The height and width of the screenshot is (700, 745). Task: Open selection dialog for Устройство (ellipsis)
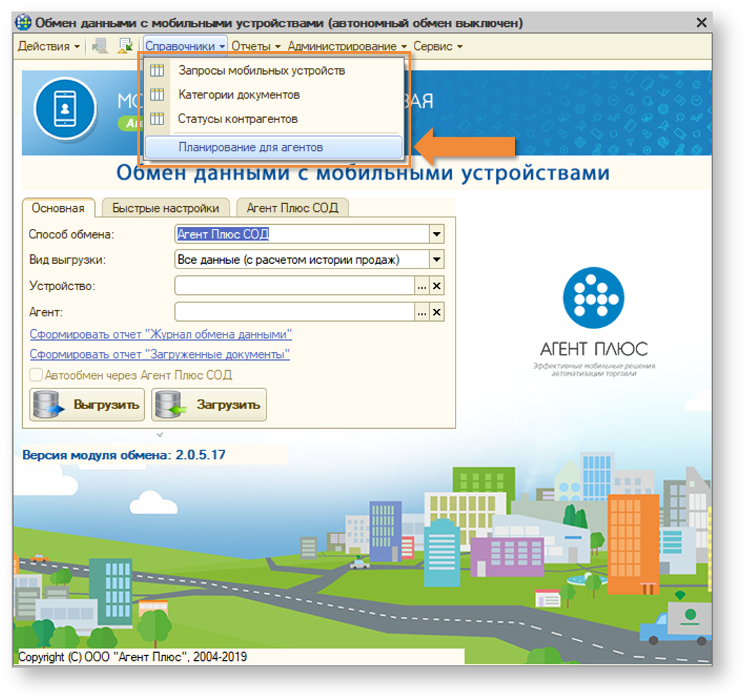pyautogui.click(x=422, y=286)
